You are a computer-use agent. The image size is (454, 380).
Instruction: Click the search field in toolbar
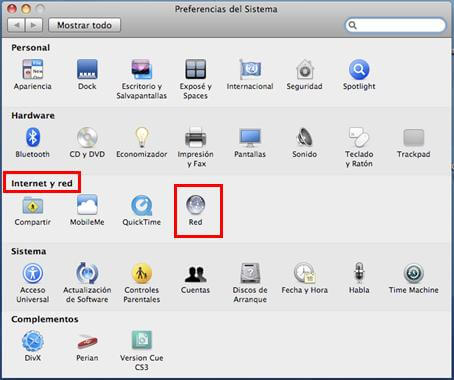(x=395, y=25)
